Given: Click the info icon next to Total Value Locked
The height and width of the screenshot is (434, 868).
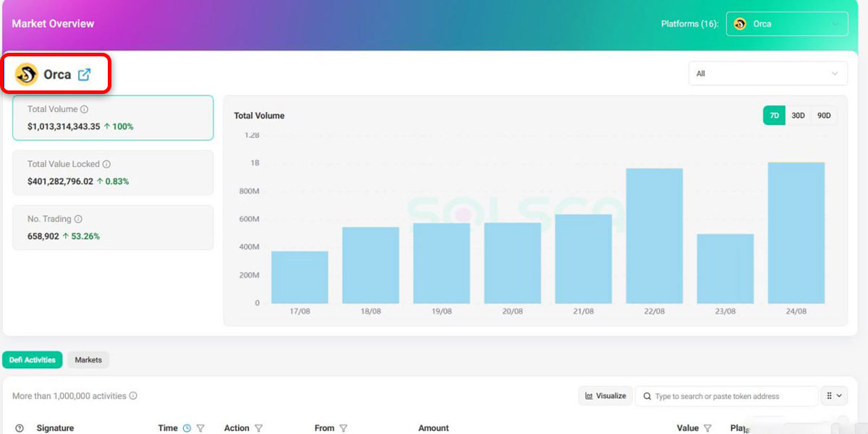Looking at the screenshot, I should click(x=107, y=164).
